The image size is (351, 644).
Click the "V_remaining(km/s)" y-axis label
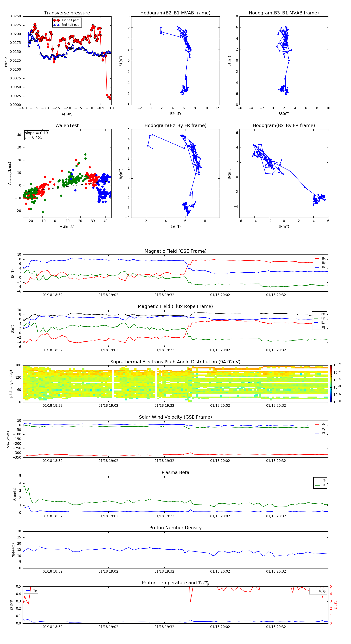10,173
